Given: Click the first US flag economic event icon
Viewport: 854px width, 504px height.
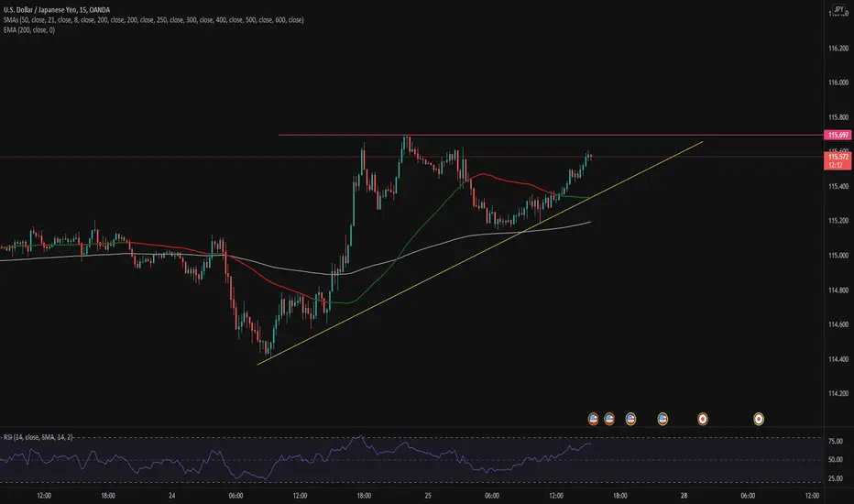Looking at the screenshot, I should coord(593,419).
